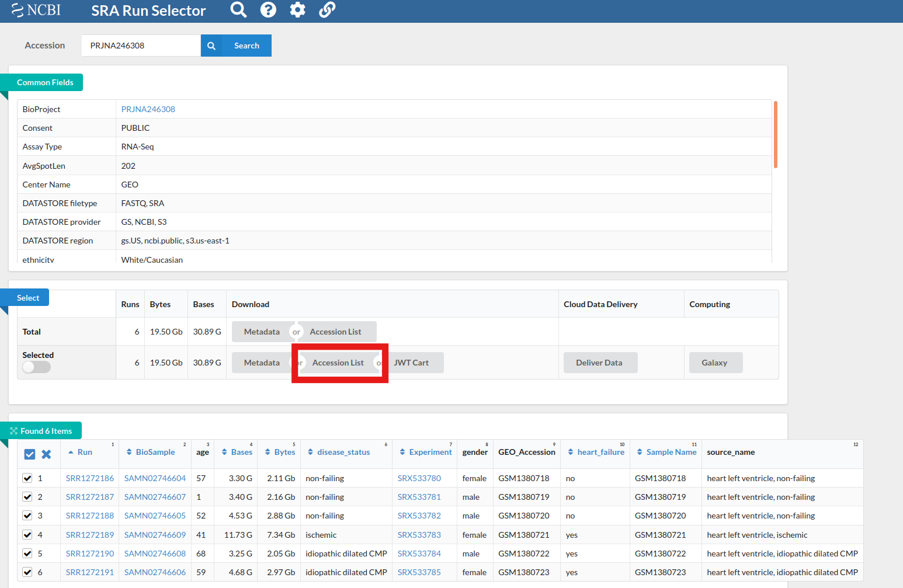903x588 pixels.
Task: Download Total Metadata
Action: [262, 332]
